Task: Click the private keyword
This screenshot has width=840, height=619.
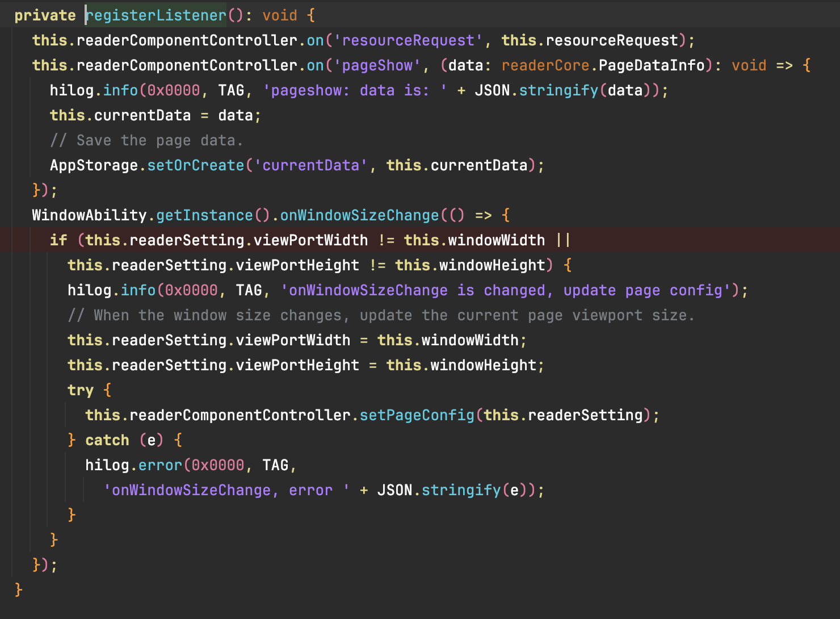Action: [45, 15]
